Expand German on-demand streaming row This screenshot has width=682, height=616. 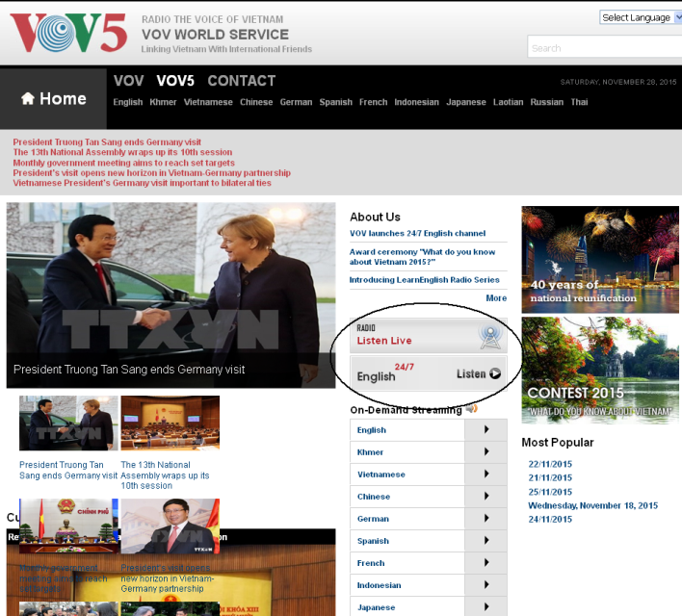pyautogui.click(x=485, y=519)
